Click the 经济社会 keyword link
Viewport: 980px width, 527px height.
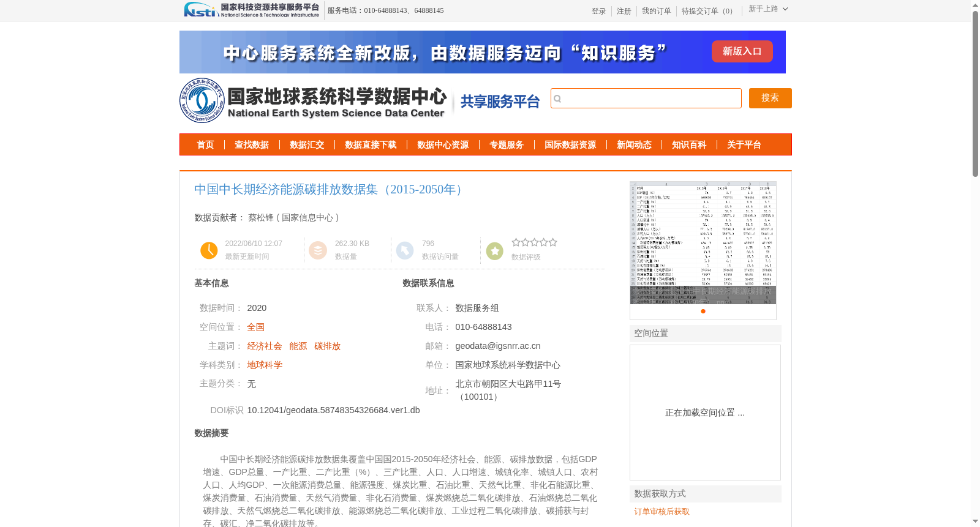click(x=264, y=346)
